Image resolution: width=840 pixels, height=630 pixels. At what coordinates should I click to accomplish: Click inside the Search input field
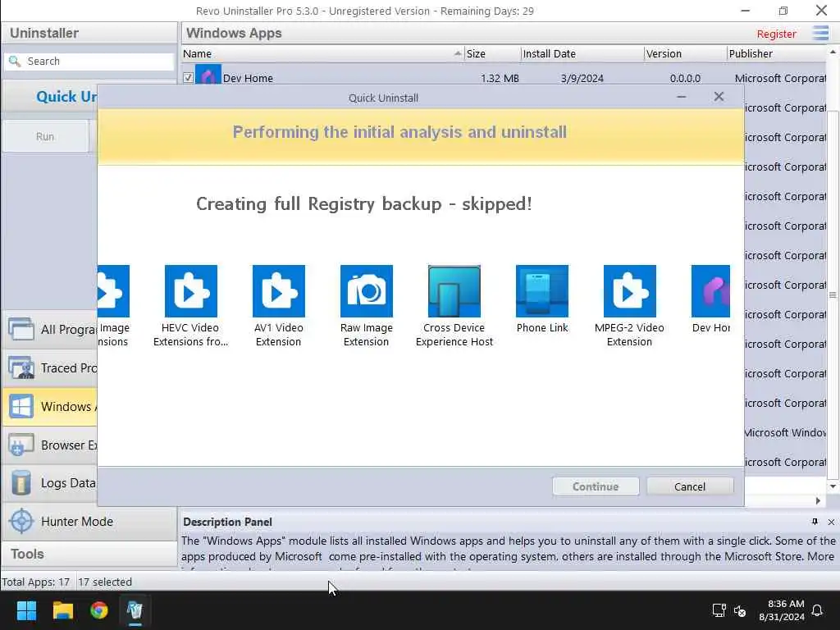click(x=89, y=61)
